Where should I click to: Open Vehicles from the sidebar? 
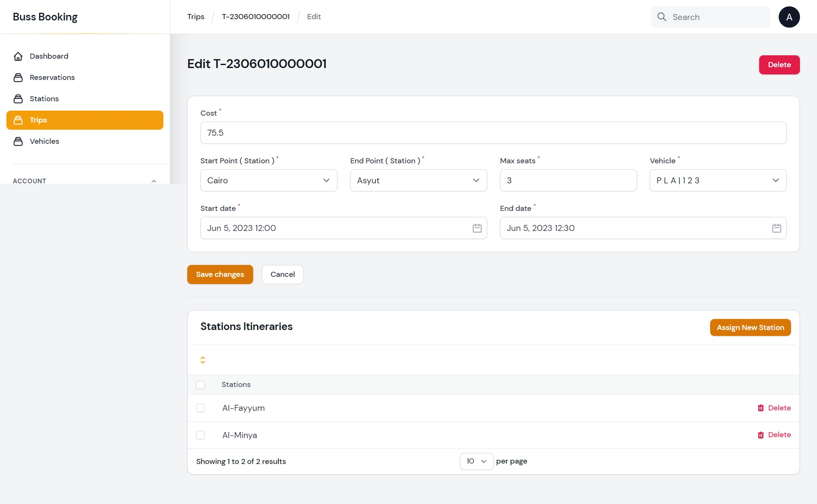click(44, 141)
